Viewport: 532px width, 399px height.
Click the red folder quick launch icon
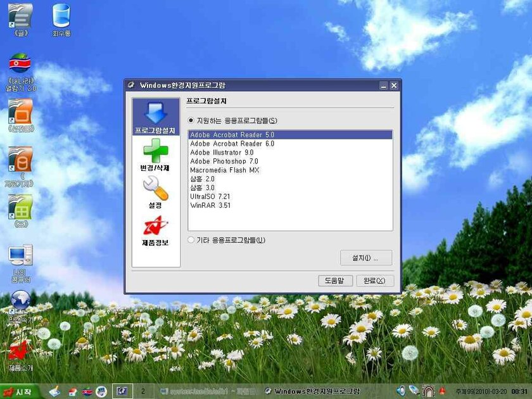pyautogui.click(x=73, y=392)
